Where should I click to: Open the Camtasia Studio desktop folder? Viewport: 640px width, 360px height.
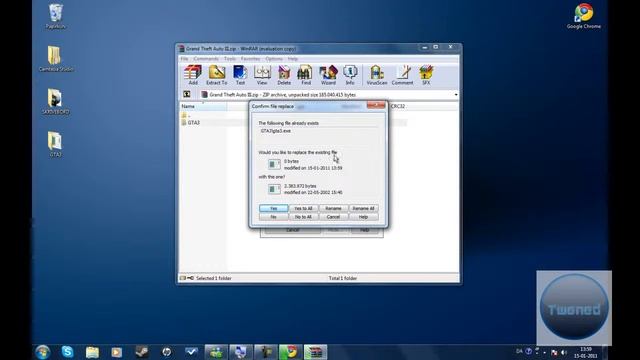(56, 59)
